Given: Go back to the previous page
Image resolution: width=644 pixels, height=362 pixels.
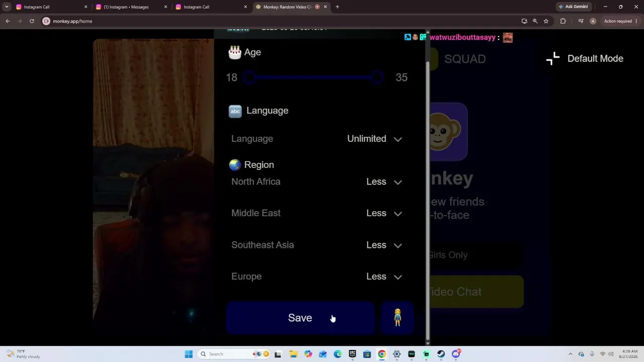Looking at the screenshot, I should point(8,21).
